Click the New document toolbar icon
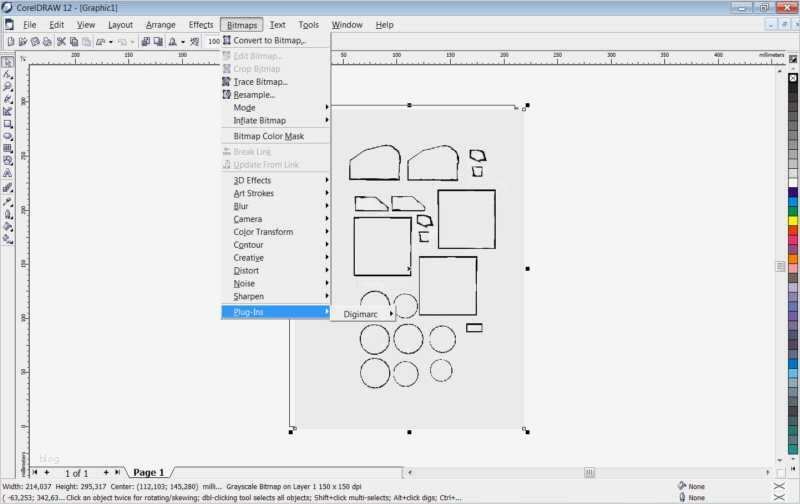The width and height of the screenshot is (800, 504). 11,41
